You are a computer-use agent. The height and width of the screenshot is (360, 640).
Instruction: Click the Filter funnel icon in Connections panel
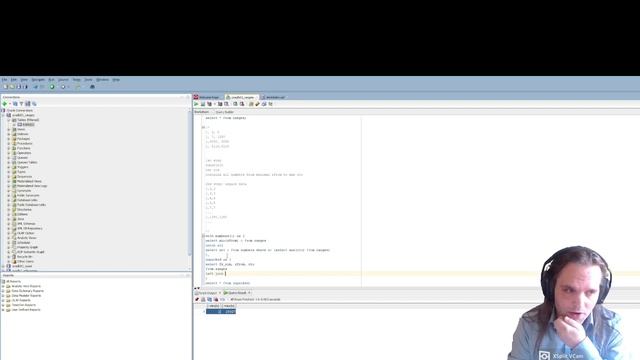pyautogui.click(x=22, y=104)
